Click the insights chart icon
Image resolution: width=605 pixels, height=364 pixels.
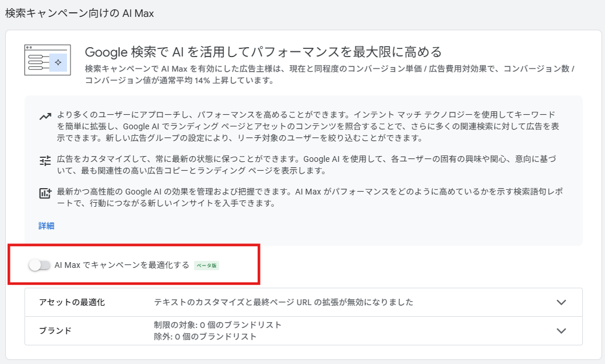point(45,193)
